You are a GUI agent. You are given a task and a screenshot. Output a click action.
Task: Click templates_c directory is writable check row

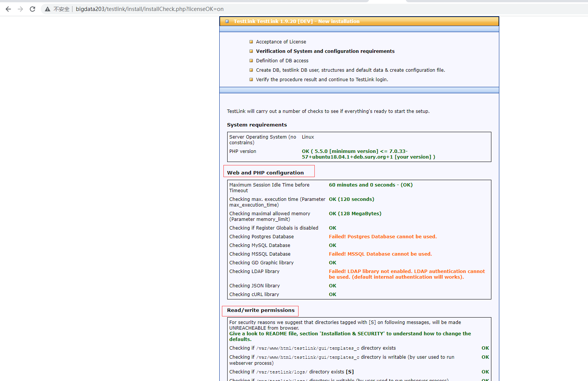342,360
